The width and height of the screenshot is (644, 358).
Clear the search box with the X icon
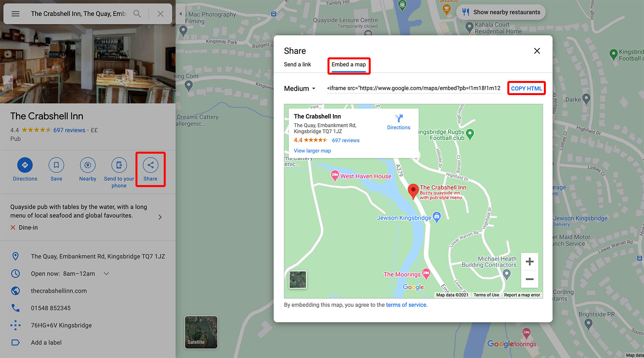pos(161,13)
